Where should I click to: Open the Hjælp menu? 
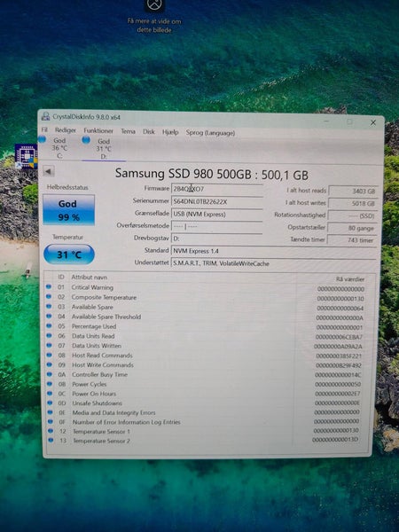pyautogui.click(x=170, y=131)
